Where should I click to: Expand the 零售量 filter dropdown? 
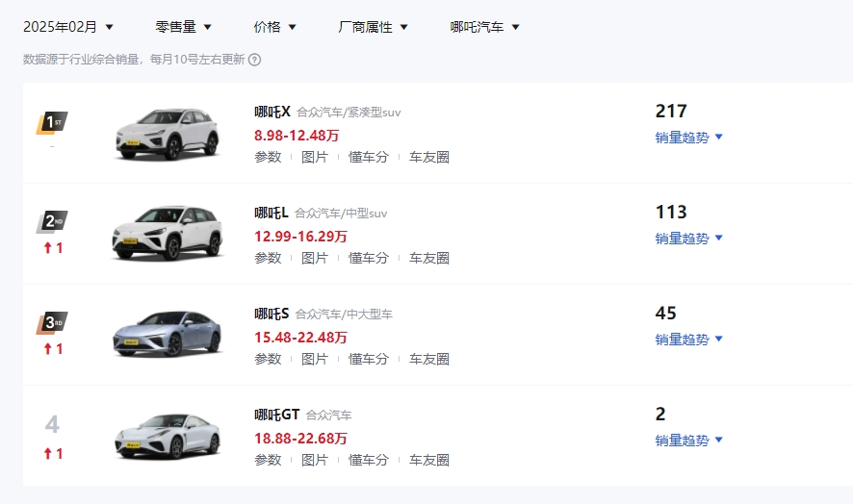click(x=183, y=27)
